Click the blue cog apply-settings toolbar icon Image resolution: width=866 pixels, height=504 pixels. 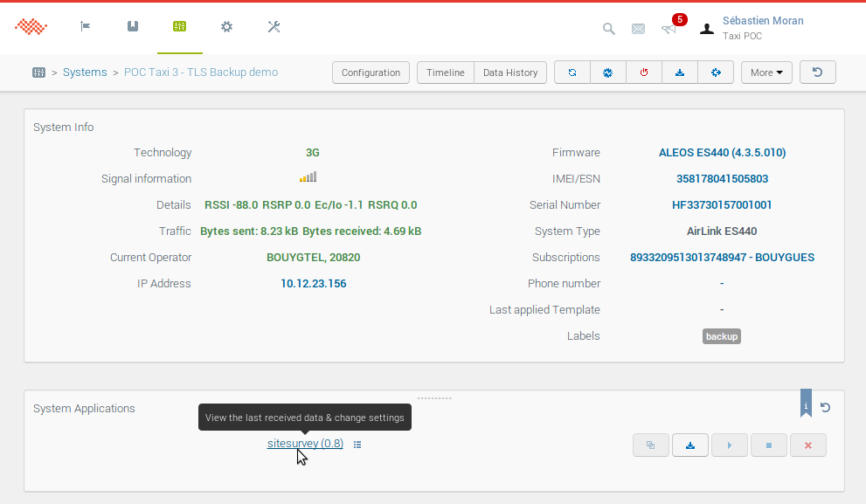tap(607, 72)
